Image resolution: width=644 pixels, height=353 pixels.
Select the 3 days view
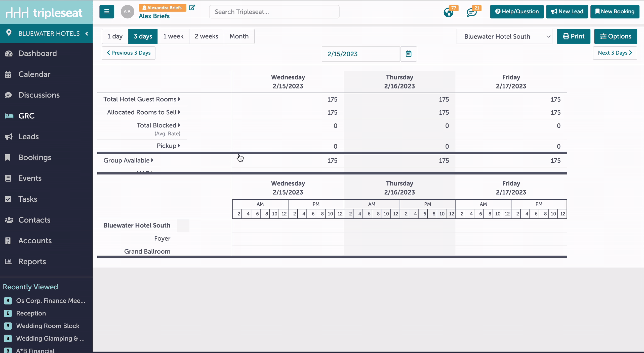tap(143, 36)
